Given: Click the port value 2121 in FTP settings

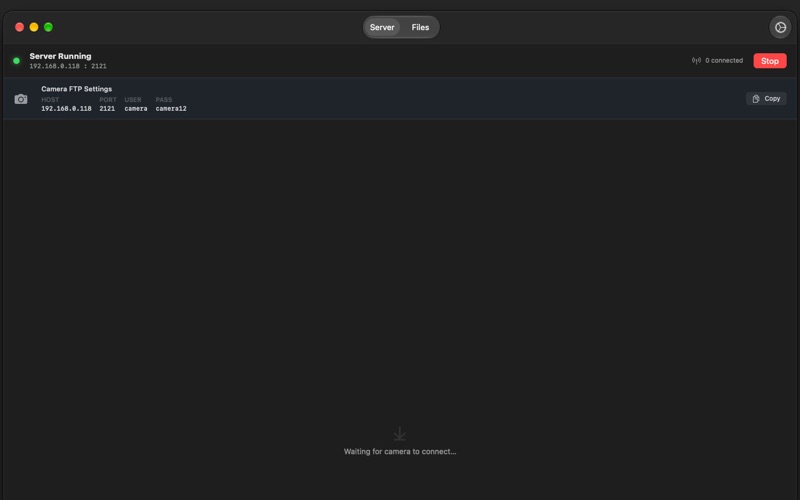Looking at the screenshot, I should tap(107, 109).
